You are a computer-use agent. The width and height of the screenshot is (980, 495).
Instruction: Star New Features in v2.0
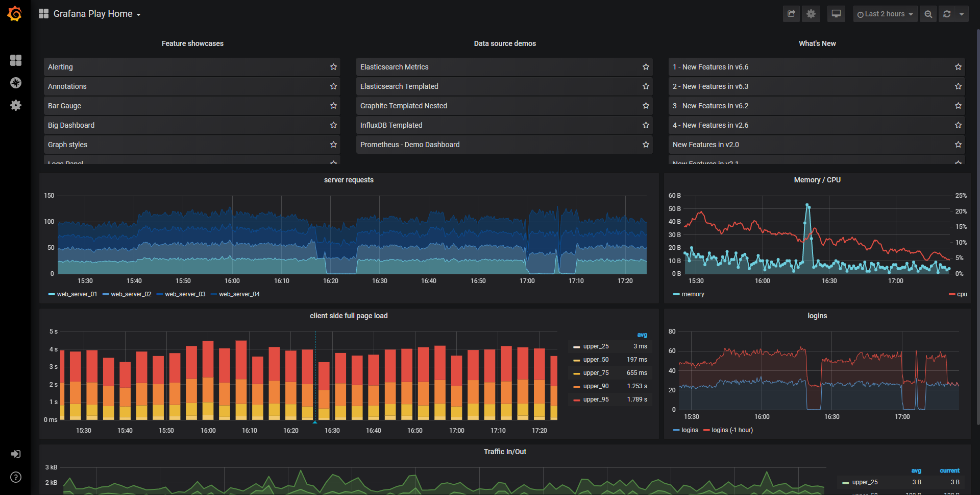tap(958, 145)
